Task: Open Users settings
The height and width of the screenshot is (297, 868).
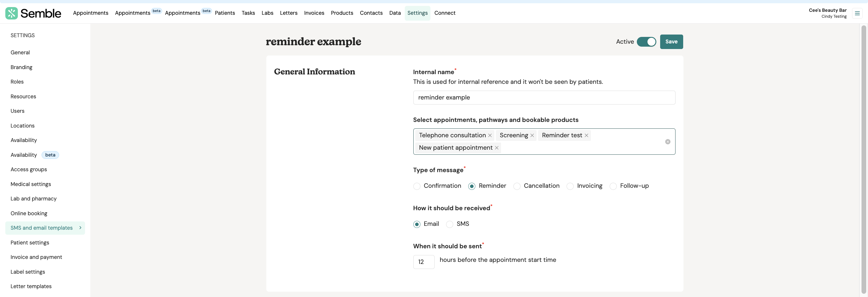Action: [17, 111]
